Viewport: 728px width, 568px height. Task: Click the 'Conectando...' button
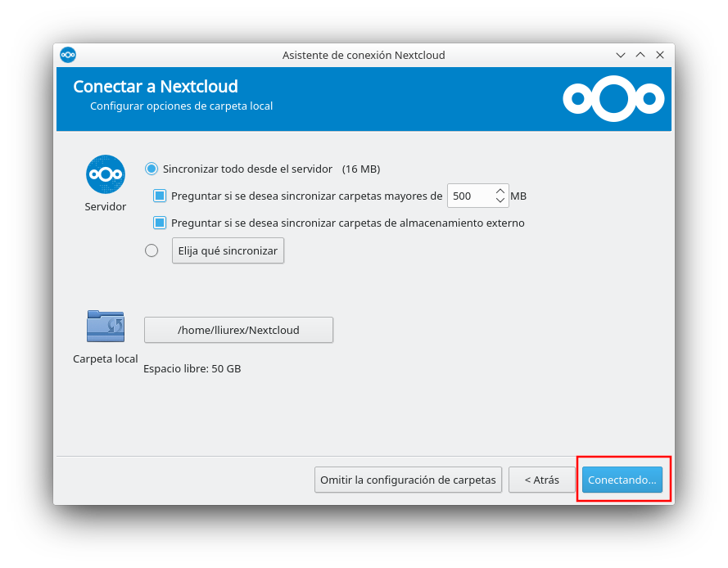click(x=622, y=480)
